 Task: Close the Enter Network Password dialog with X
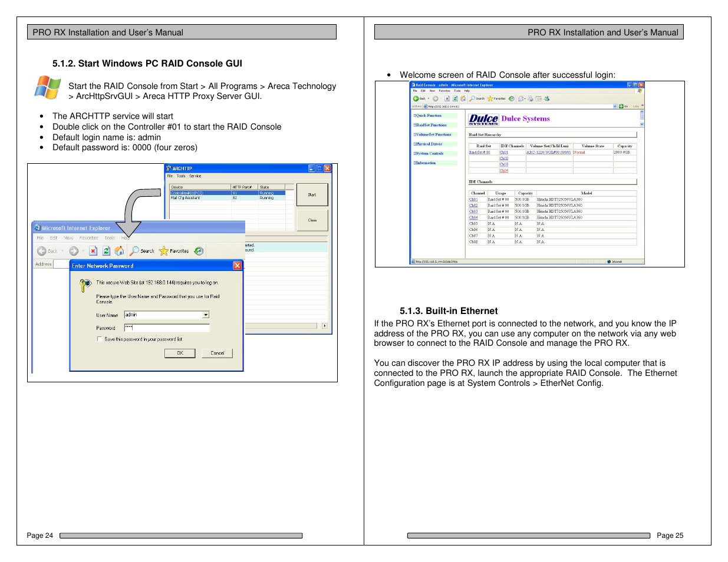tap(237, 266)
